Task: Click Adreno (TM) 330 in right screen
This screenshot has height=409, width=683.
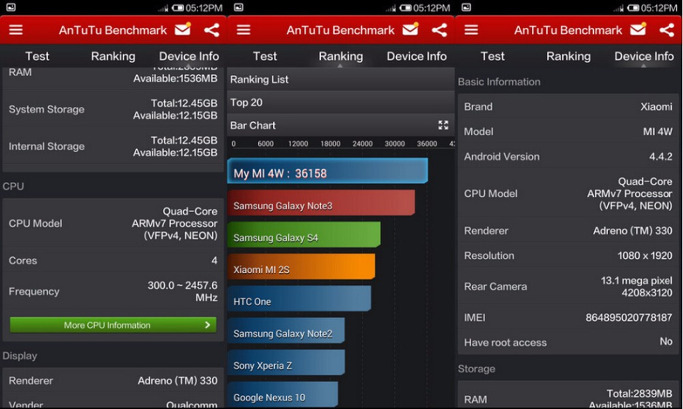Action: point(632,231)
